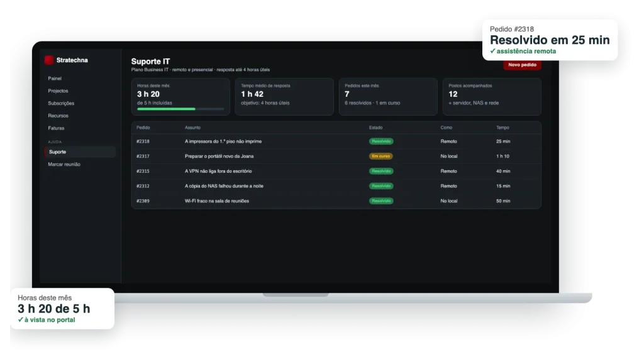Click the 'assistência remota' checkmark label

click(523, 52)
